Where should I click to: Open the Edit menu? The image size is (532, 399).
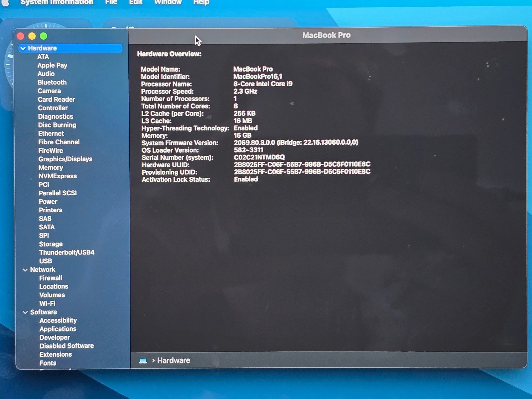(136, 2)
